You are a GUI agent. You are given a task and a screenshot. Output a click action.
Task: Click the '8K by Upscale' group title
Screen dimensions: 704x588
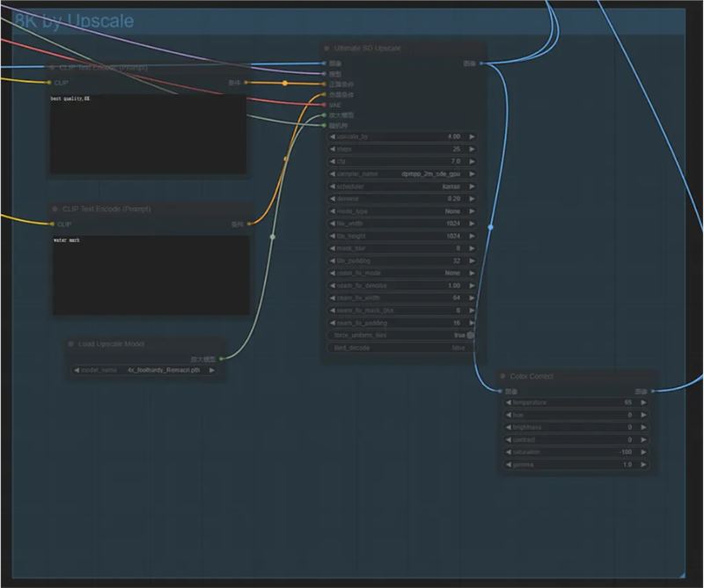click(x=74, y=20)
